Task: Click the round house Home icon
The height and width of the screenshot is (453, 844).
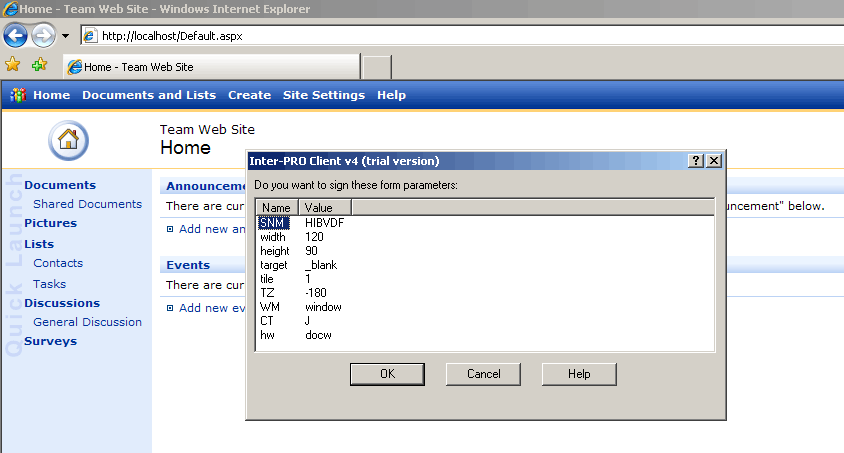Action: click(x=68, y=140)
